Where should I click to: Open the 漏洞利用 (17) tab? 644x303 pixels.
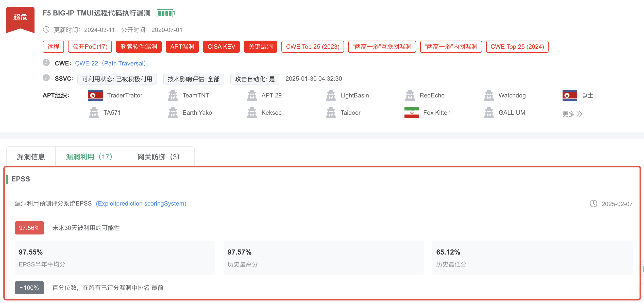[91, 157]
